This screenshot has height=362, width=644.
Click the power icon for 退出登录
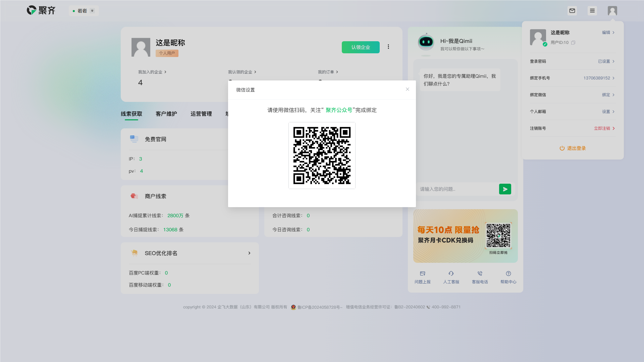click(x=562, y=148)
